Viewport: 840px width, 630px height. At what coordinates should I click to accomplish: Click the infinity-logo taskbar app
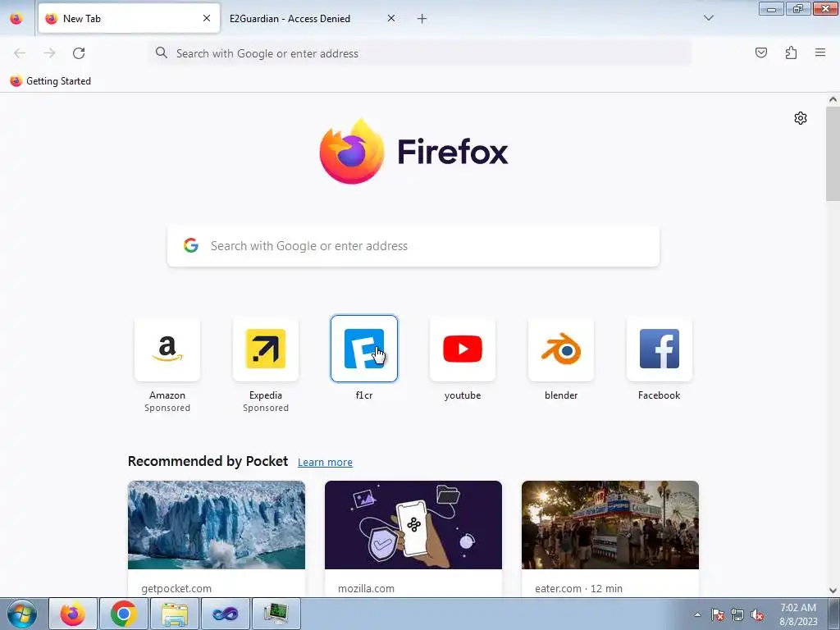(225, 614)
